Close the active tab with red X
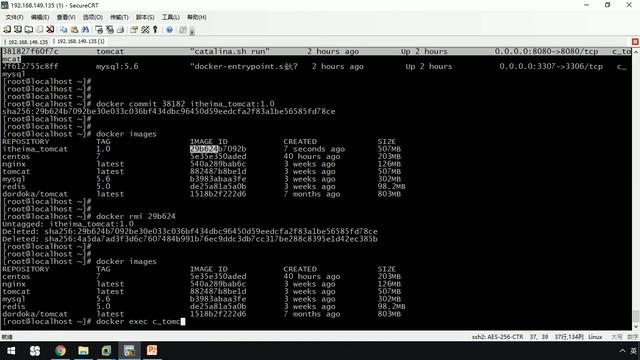 point(635,42)
